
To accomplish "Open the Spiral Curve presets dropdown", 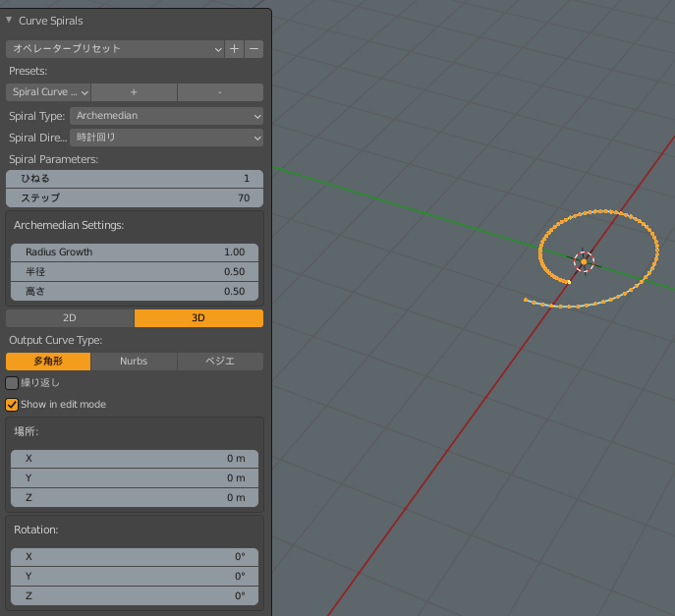I will pyautogui.click(x=48, y=92).
